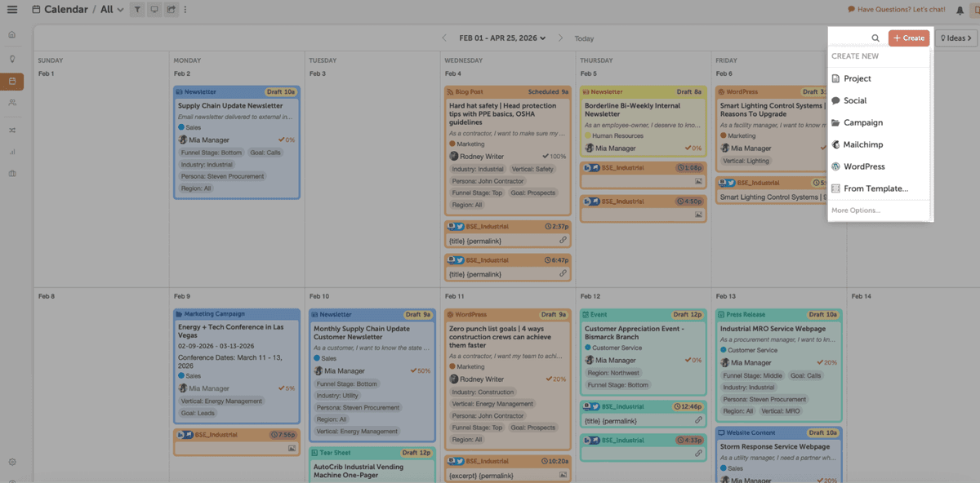This screenshot has width=980, height=483.
Task: Select Mailchimp from the Create New menu
Action: pyautogui.click(x=863, y=144)
